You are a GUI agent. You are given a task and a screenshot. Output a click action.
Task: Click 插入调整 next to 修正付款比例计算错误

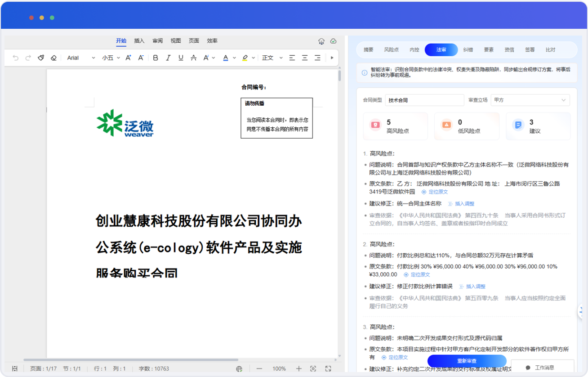472,287
